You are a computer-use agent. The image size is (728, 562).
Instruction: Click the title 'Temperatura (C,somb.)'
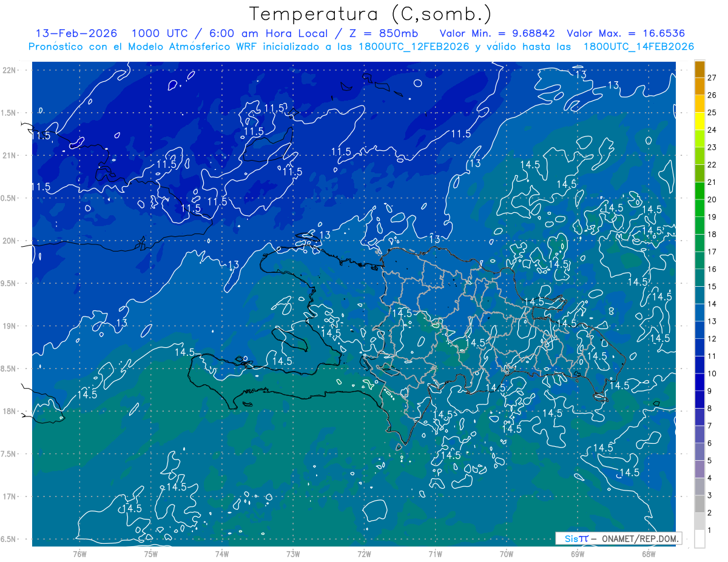coord(370,14)
